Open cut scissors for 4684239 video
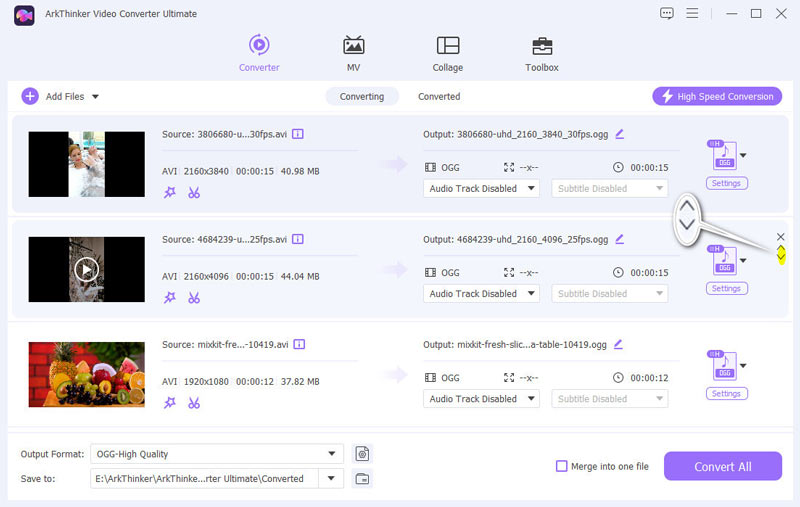The width and height of the screenshot is (800, 507). (x=194, y=297)
